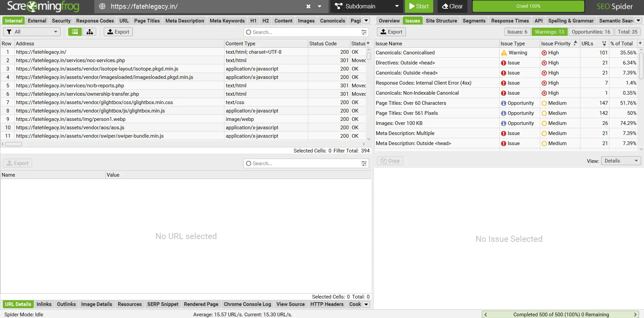
Task: Click the Status Code column header
Action: tap(329, 44)
